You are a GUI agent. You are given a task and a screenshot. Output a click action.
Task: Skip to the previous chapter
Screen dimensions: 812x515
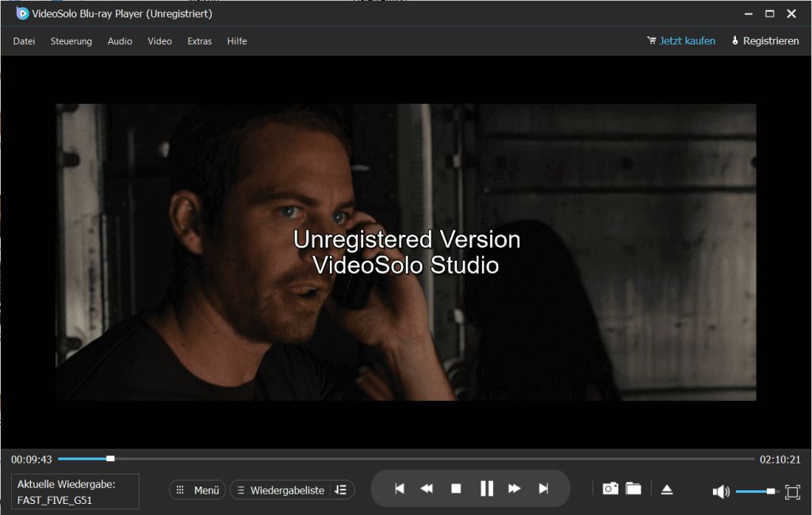pyautogui.click(x=400, y=489)
